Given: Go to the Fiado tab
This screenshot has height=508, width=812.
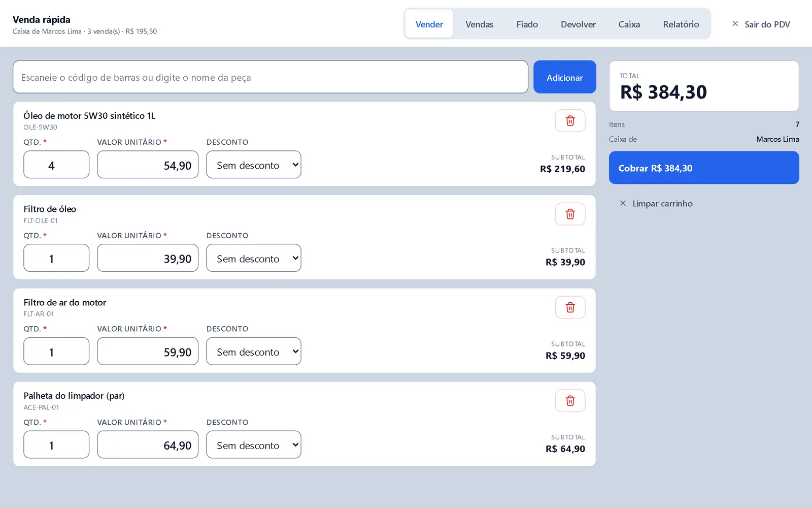Looking at the screenshot, I should (x=527, y=24).
